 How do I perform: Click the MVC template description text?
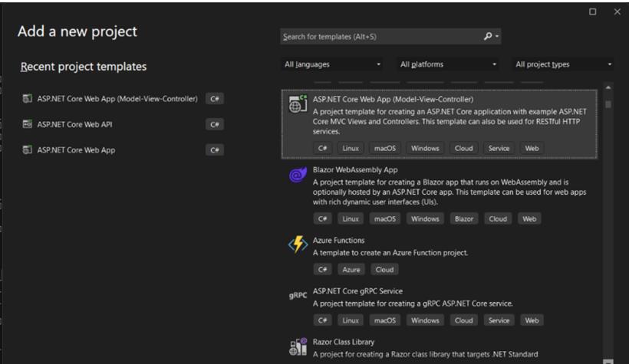pyautogui.click(x=450, y=122)
